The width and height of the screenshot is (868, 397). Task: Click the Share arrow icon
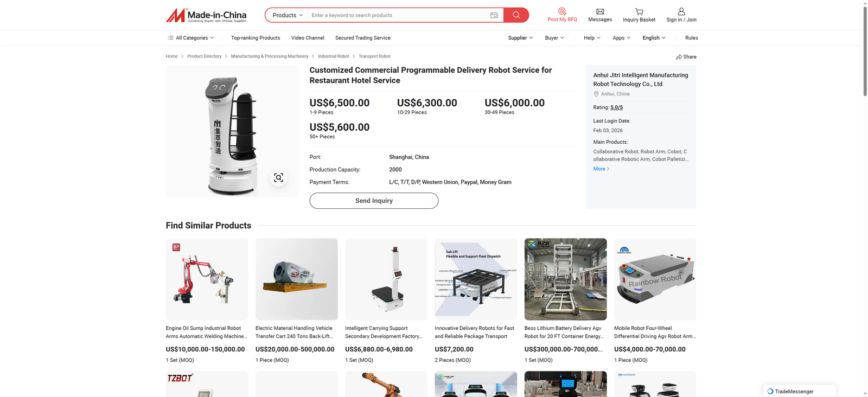point(679,57)
